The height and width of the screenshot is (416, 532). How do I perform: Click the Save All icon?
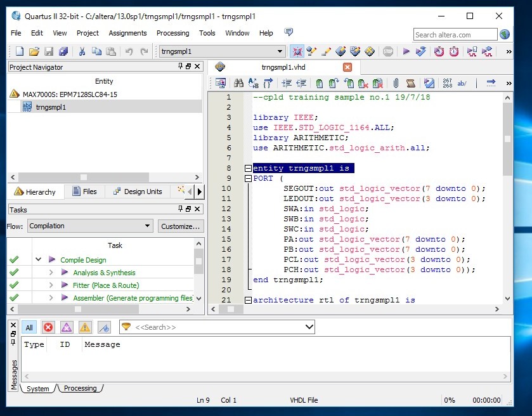[63, 51]
